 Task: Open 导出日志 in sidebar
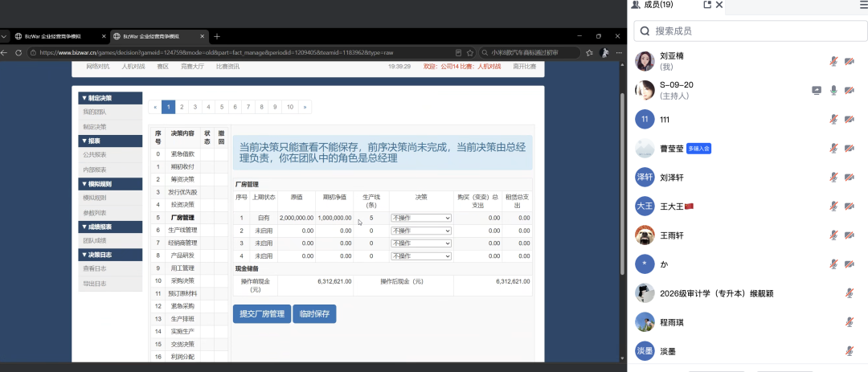click(x=95, y=284)
